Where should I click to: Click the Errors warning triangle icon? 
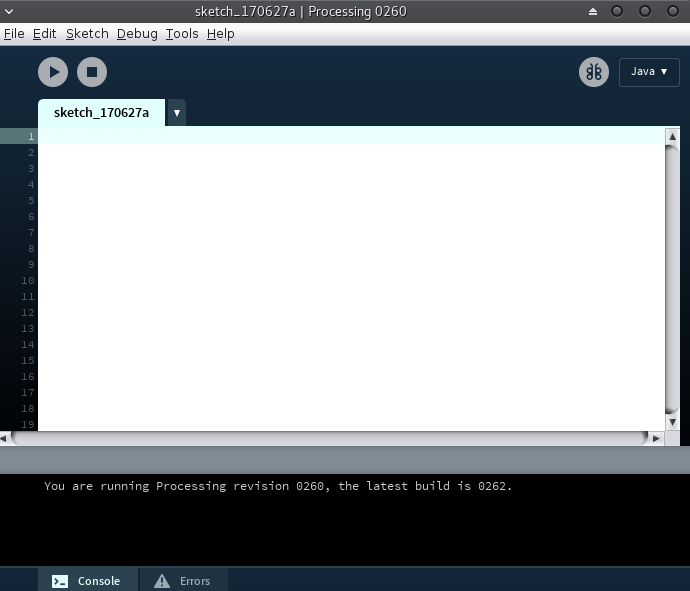162,581
